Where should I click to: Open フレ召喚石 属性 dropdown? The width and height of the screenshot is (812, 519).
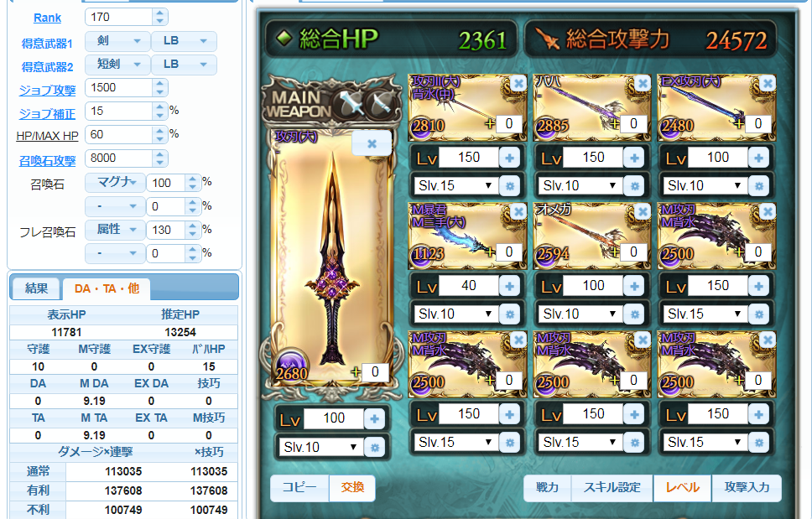[x=115, y=229]
